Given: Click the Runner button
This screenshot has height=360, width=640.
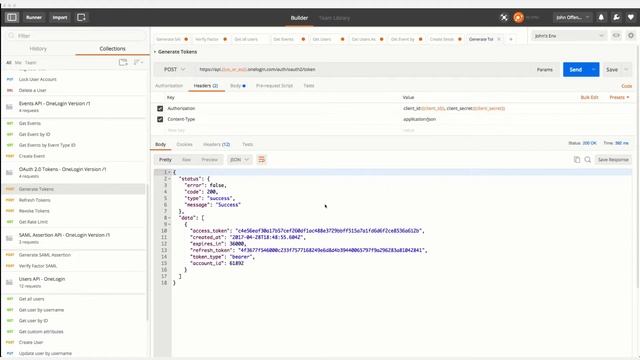Looking at the screenshot, I should click(34, 17).
